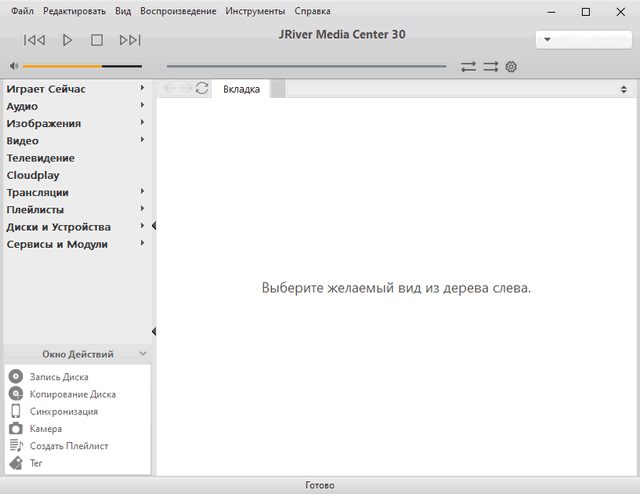Click the Камера camera icon

[x=16, y=428]
